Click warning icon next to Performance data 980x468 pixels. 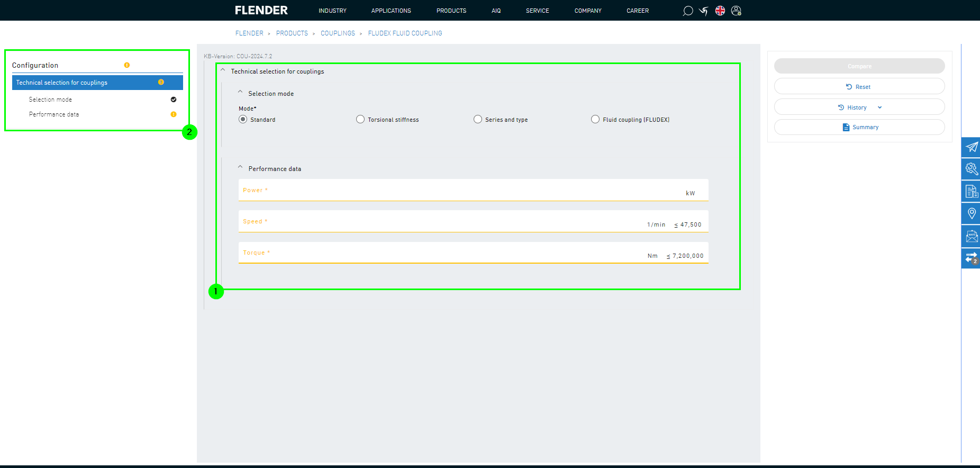[x=174, y=114]
